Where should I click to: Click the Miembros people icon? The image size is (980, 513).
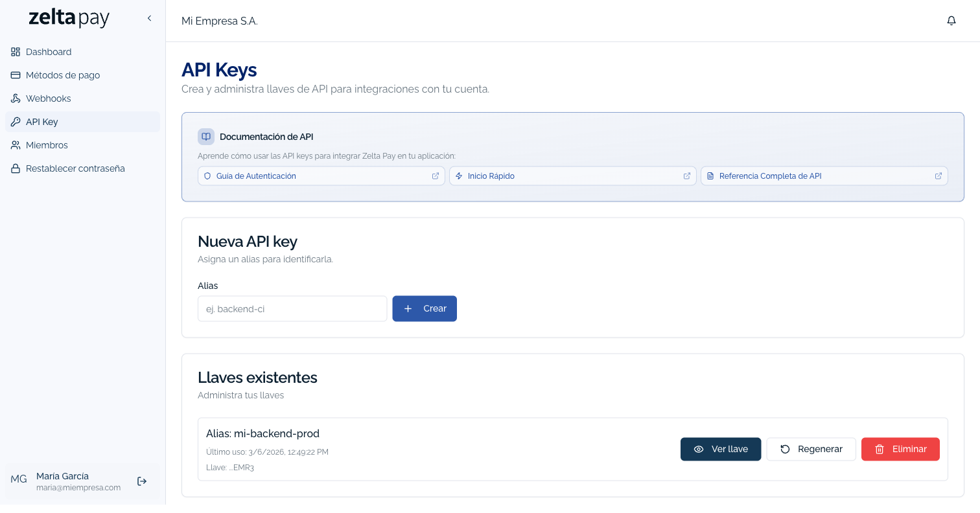15,145
